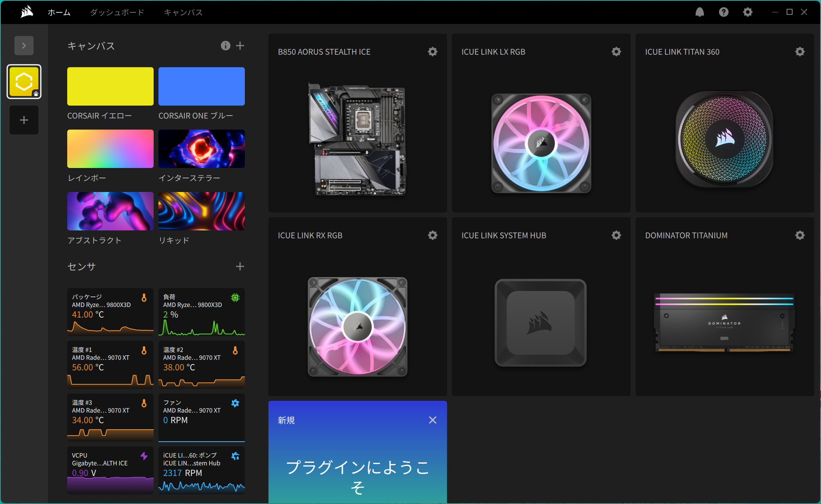Select the CORSAIR ONE ブルー color swatch

point(201,86)
